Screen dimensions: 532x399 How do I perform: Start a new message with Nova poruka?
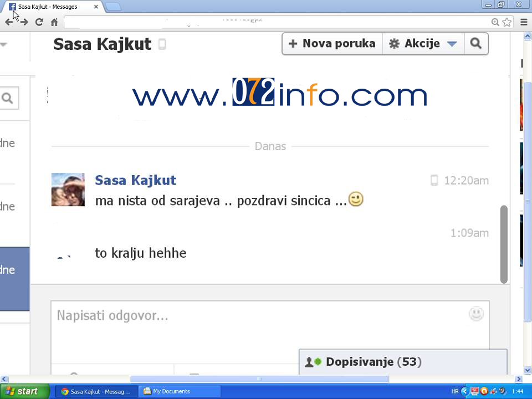tap(332, 44)
